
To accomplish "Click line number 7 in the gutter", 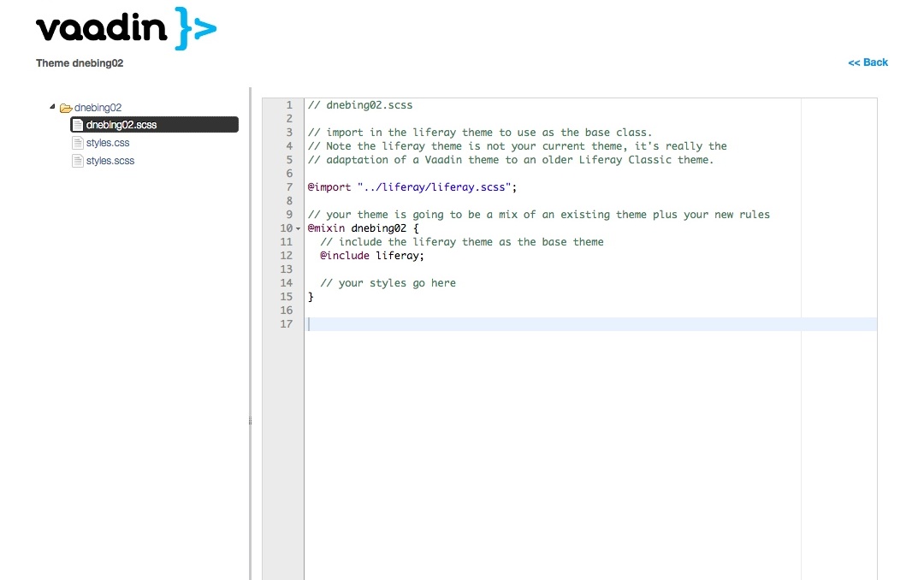I will click(288, 186).
